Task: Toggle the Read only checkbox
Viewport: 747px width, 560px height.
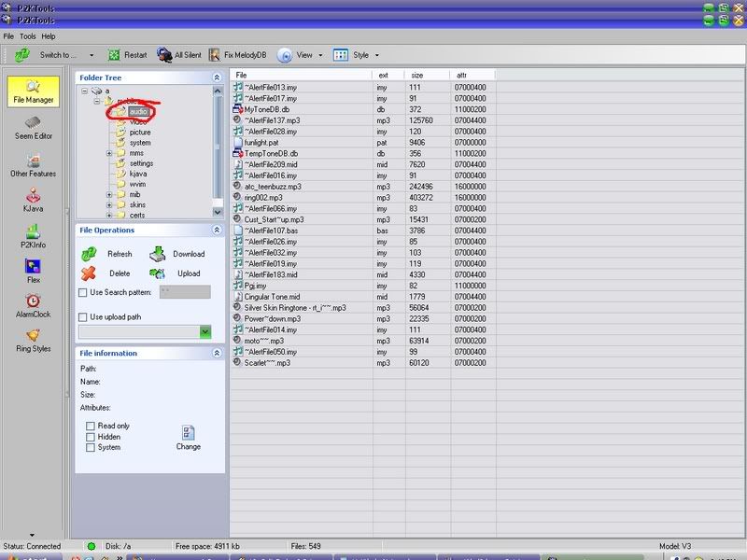Action: (x=91, y=426)
